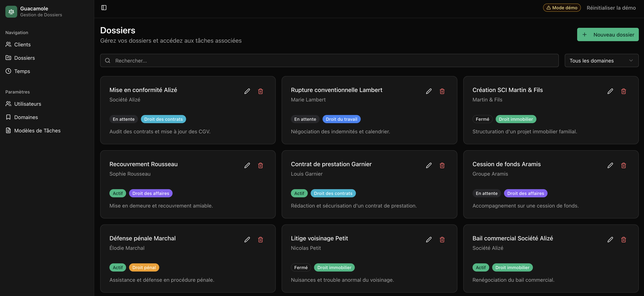The width and height of the screenshot is (644, 296).
Task: Delete the Litige voisinage Petit dossier
Action: [442, 240]
